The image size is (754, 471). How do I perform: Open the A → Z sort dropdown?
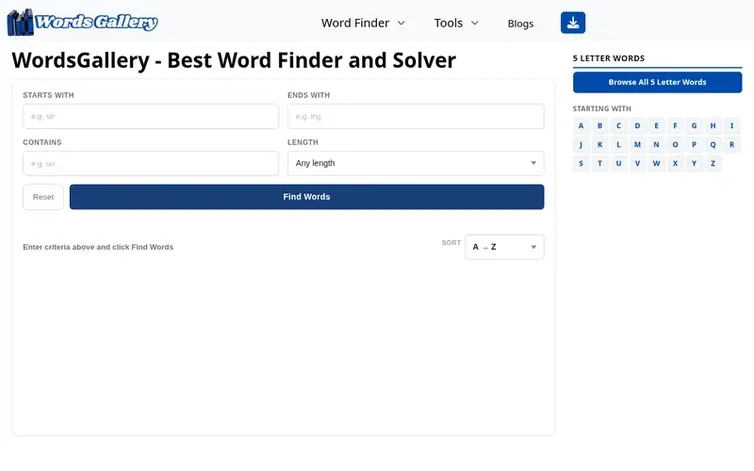click(x=504, y=247)
